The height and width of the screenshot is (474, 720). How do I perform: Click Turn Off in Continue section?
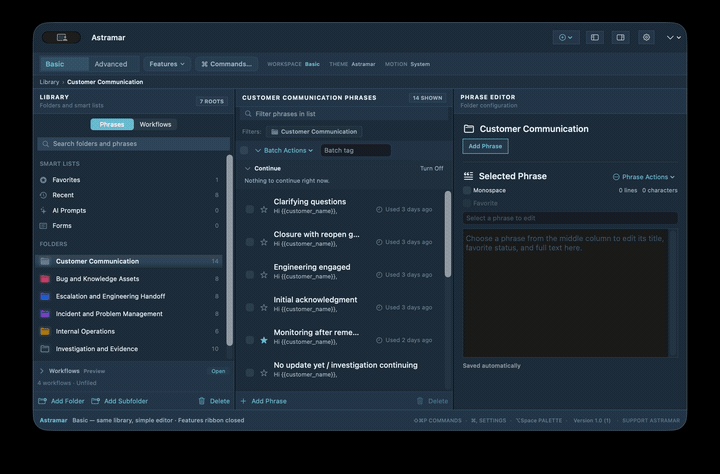[432, 169]
